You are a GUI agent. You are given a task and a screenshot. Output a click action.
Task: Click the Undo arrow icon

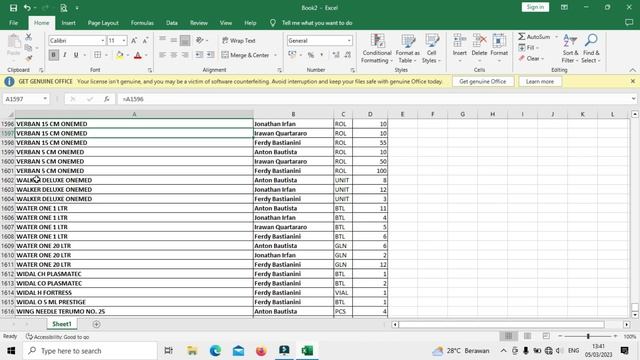[27, 8]
